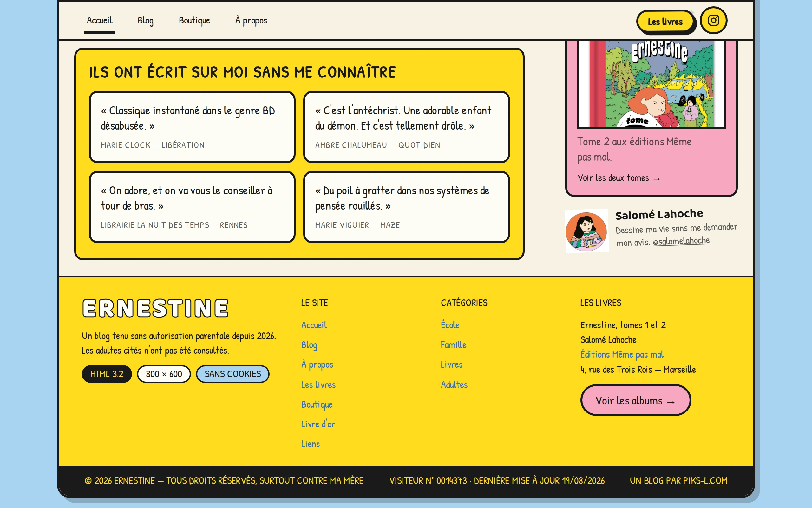Screen dimensions: 812x508
Task: Click the Ernestine tome 2 book cover
Action: click(651, 84)
